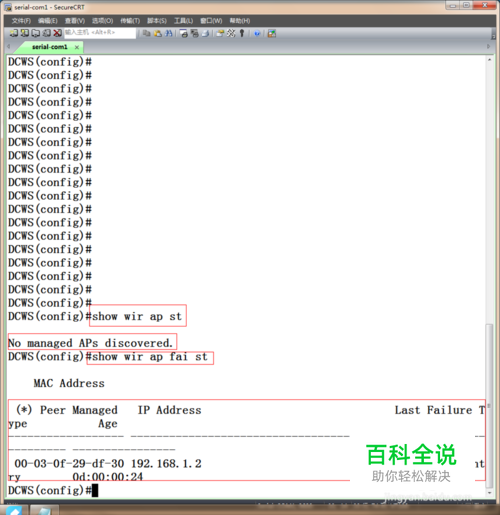The image size is (500, 515).
Task: Click the 'Peer Managed' column header
Action: (x=79, y=410)
